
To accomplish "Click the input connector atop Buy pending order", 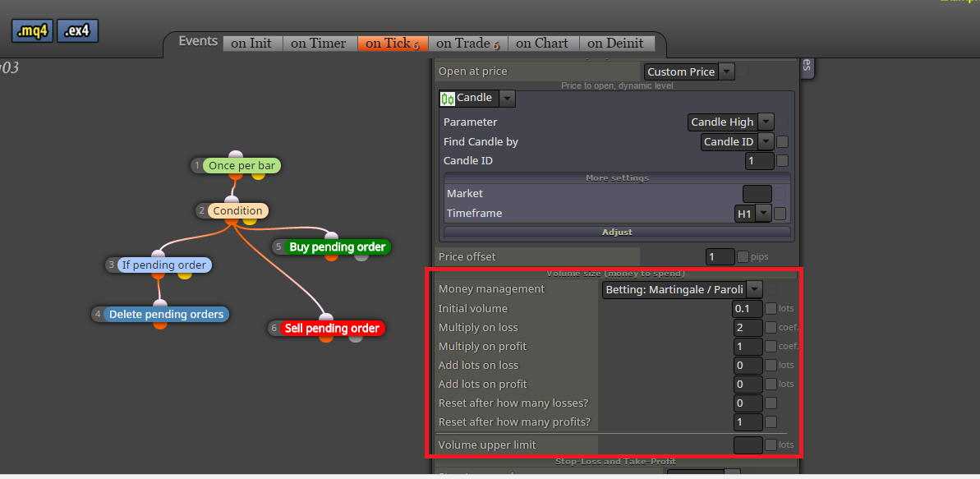I will point(331,236).
